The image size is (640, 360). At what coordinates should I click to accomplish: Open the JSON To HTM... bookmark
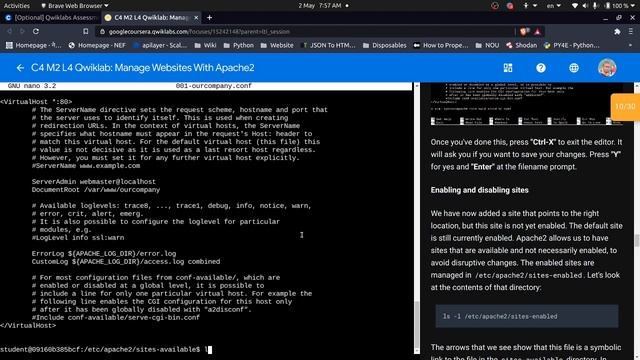point(328,45)
